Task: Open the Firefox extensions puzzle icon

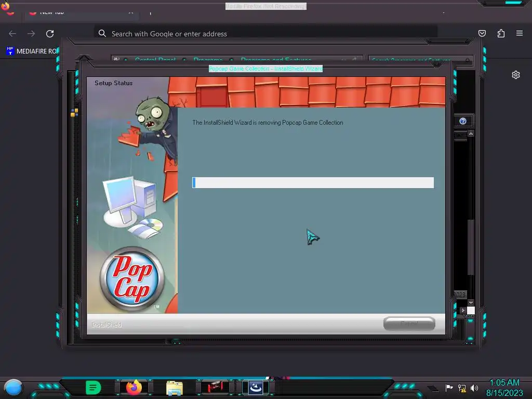Action: [501, 33]
